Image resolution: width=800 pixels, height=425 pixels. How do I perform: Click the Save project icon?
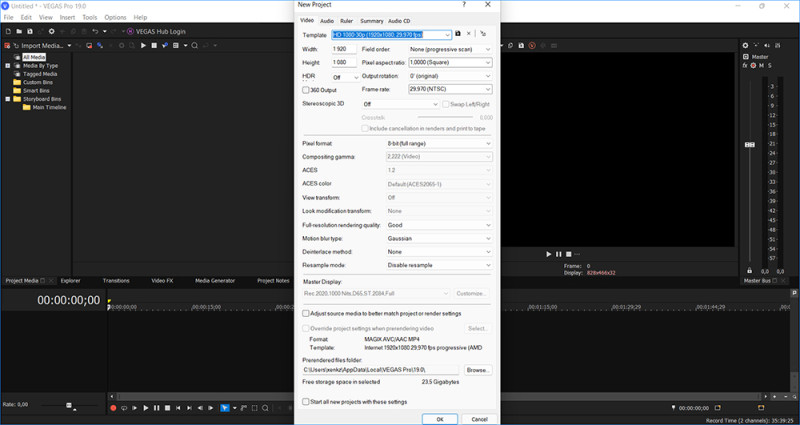30,31
